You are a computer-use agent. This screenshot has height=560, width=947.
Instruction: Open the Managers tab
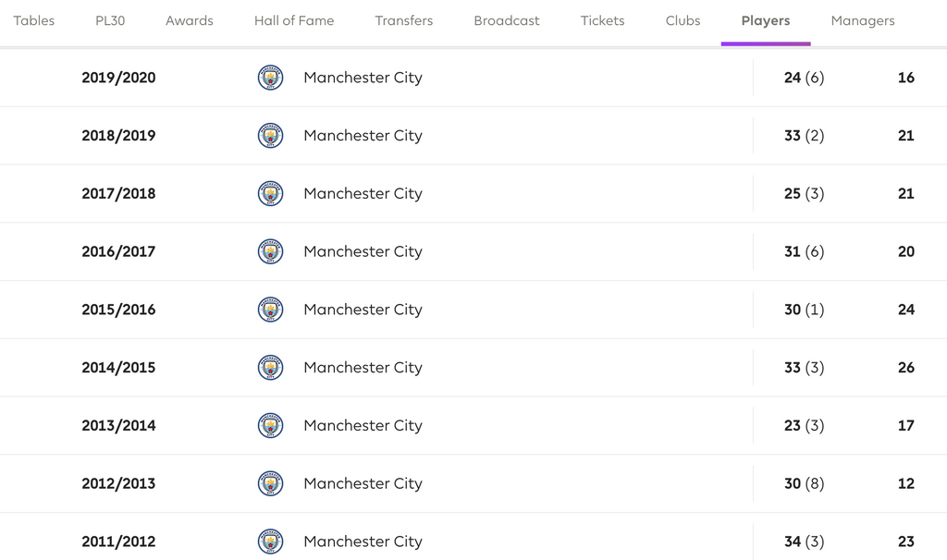(863, 20)
